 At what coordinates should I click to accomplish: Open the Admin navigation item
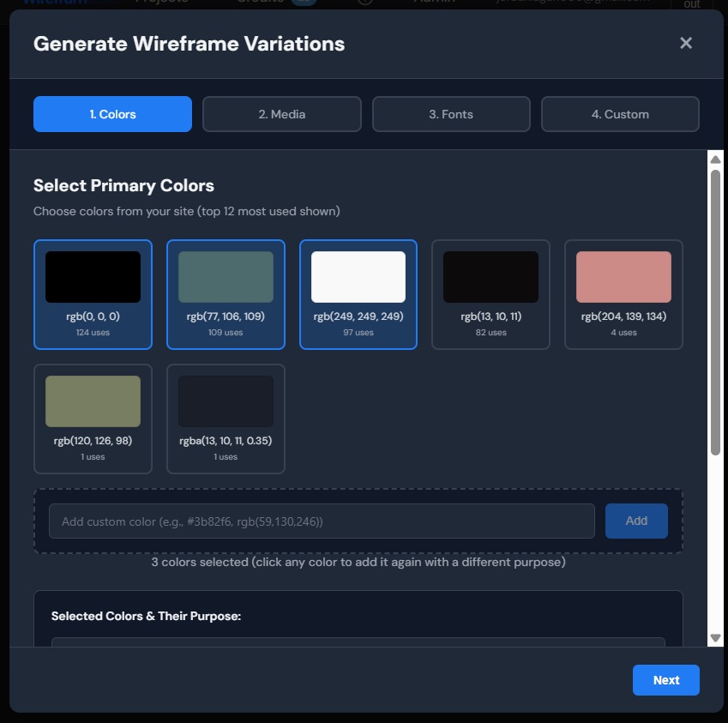[x=436, y=3]
